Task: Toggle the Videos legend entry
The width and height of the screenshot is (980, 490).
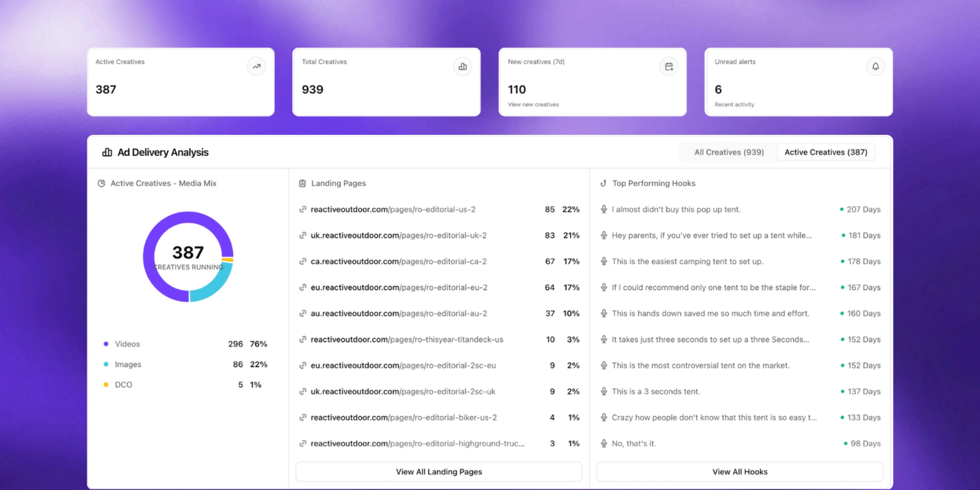Action: (127, 344)
